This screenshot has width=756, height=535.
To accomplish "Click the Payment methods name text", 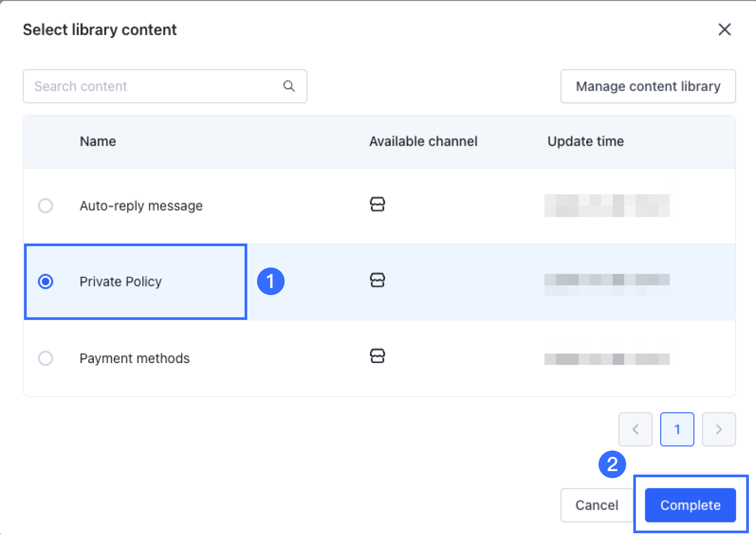I will [x=134, y=358].
